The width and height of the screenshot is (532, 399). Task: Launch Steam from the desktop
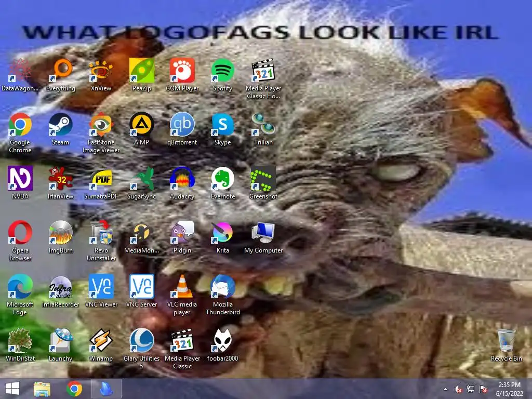[x=61, y=129]
